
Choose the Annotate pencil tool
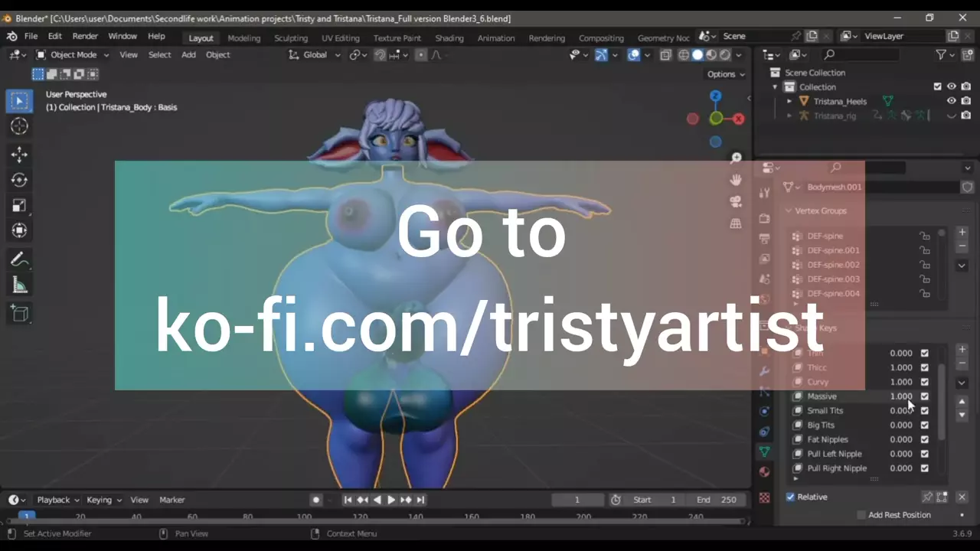[19, 259]
